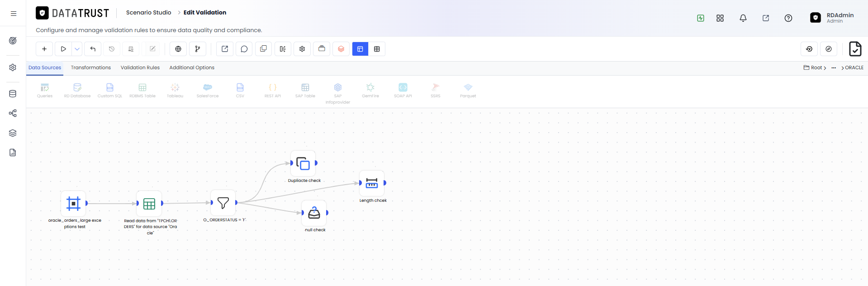Click the split-panel arrows toolbar icon
The image size is (868, 286).
[283, 49]
